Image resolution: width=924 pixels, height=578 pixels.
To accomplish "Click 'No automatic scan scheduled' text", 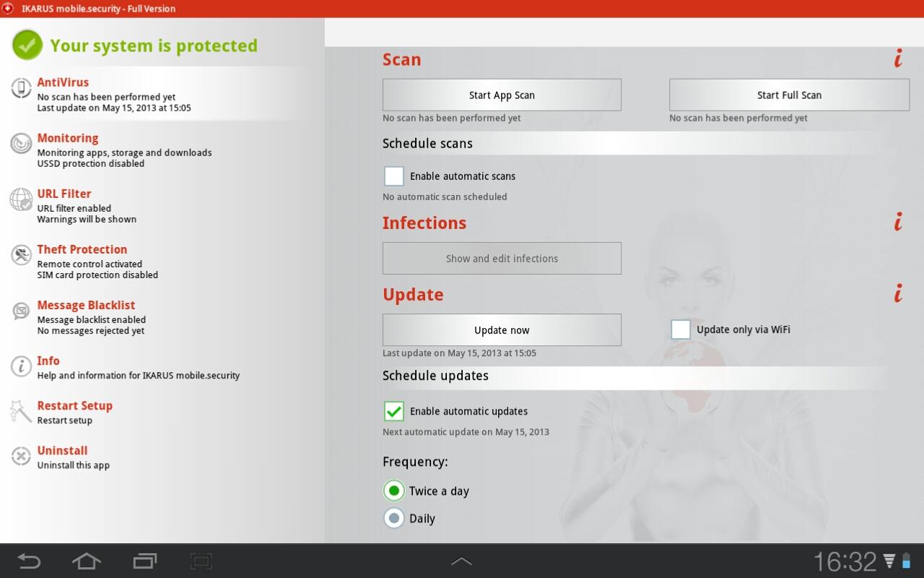I will point(445,197).
